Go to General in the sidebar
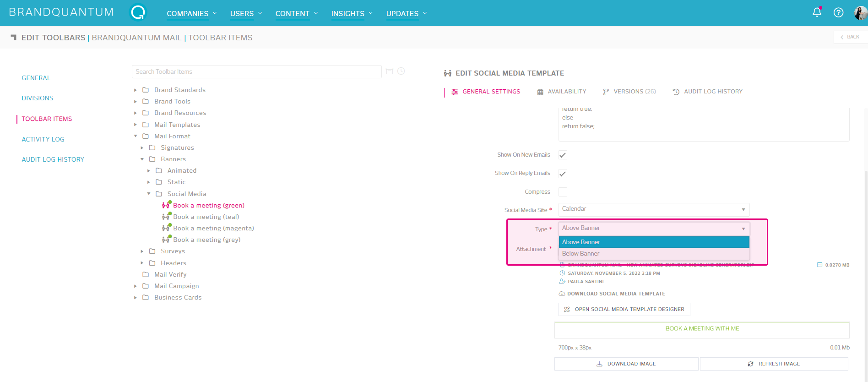This screenshot has width=868, height=382. click(36, 78)
